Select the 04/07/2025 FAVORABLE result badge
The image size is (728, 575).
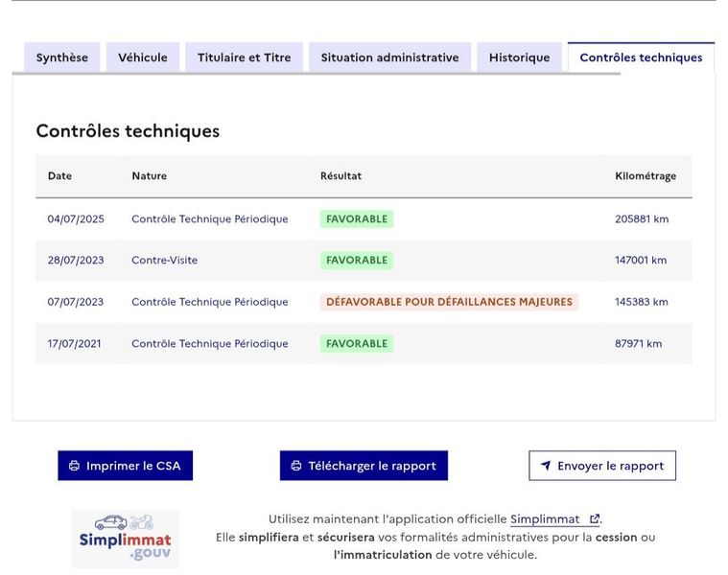357,218
